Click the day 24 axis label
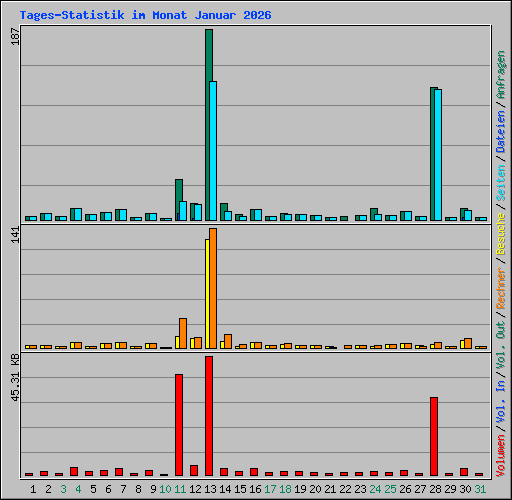 coord(375,489)
